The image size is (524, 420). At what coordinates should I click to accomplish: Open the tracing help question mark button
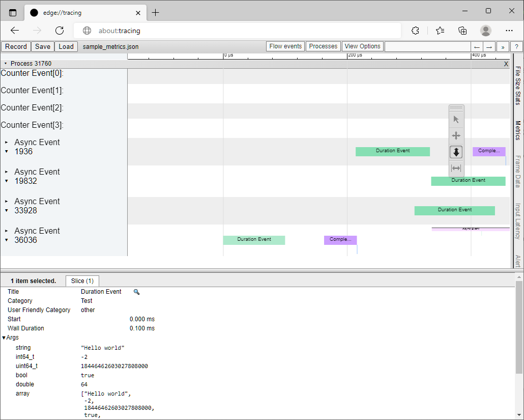(x=516, y=46)
